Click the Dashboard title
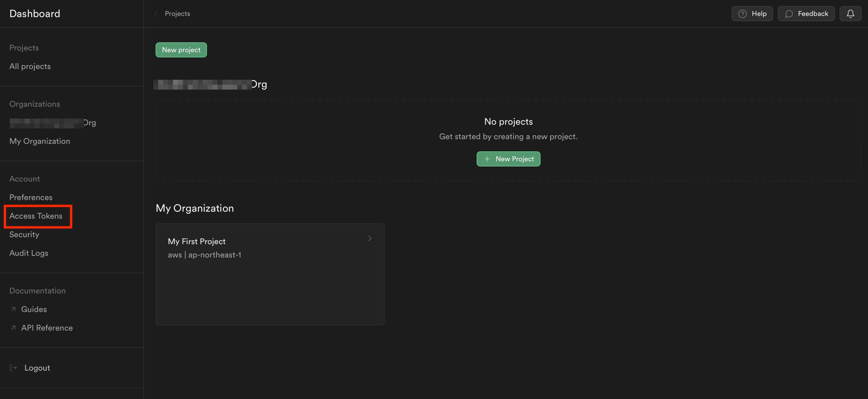Viewport: 868px width, 399px height. (x=35, y=13)
